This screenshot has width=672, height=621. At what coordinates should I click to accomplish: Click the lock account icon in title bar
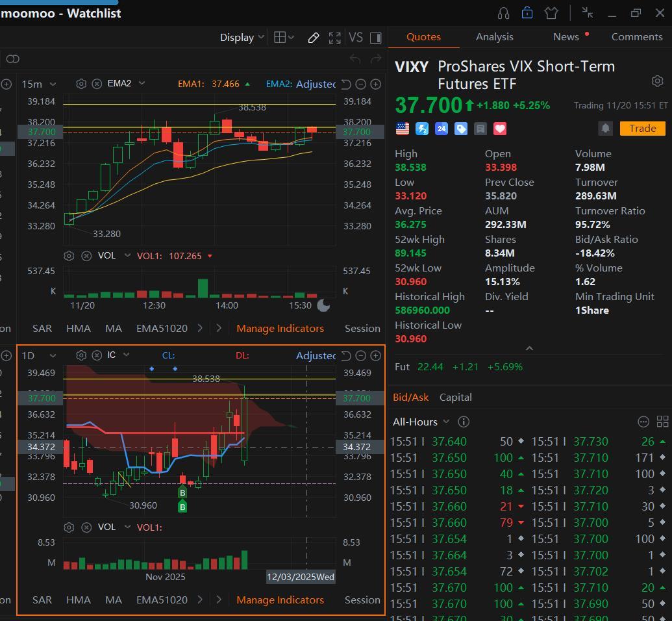pyautogui.click(x=527, y=13)
